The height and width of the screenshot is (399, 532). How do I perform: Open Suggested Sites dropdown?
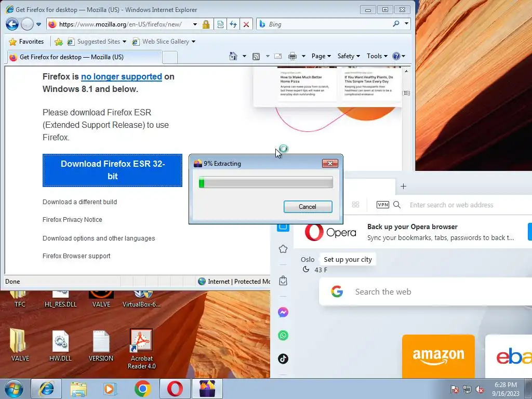[96, 42]
